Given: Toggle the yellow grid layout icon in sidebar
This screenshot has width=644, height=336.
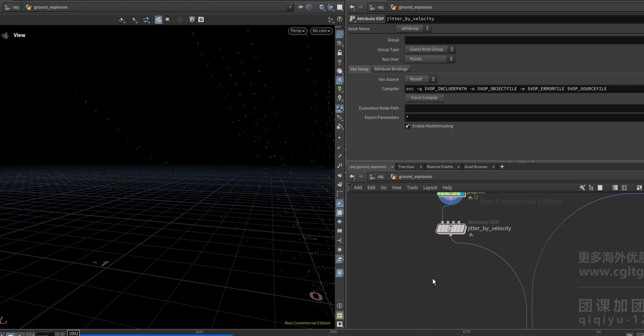Looking at the screenshot, I should click(x=339, y=315).
